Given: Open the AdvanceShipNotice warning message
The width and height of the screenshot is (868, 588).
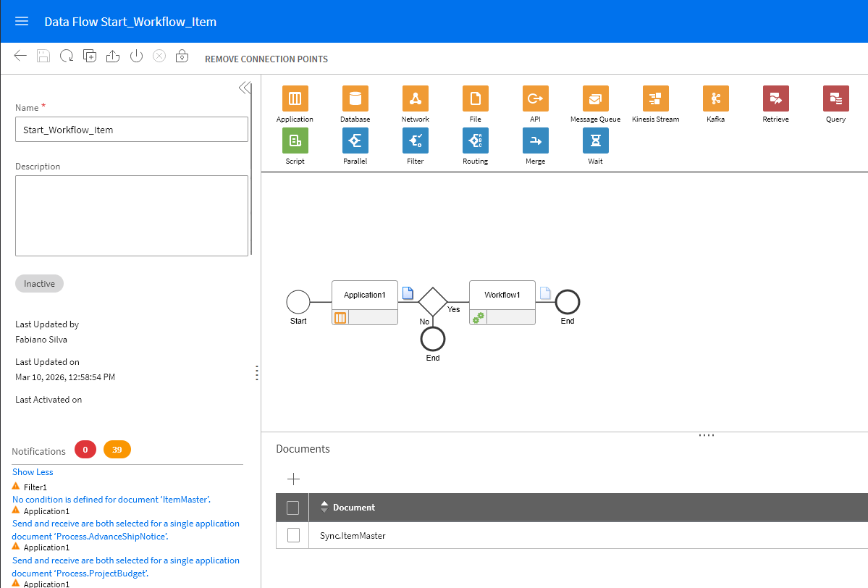Looking at the screenshot, I should (126, 530).
